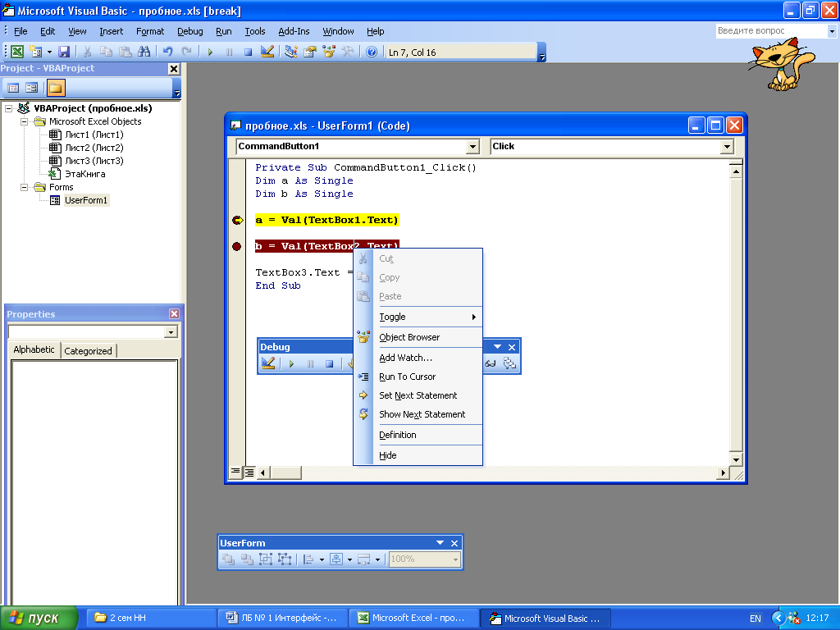Screen dimensions: 840x630
Task: Click View Object icon in the Project panel
Action: click(32, 88)
